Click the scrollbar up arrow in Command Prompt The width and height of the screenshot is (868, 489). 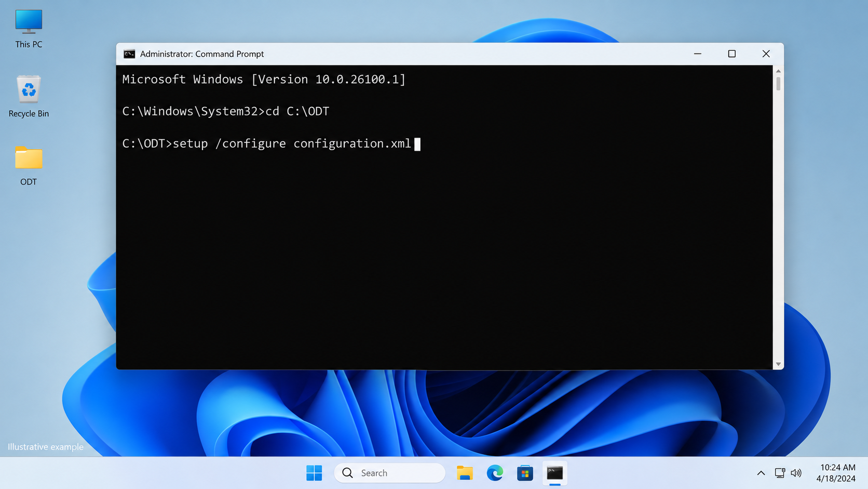778,71
